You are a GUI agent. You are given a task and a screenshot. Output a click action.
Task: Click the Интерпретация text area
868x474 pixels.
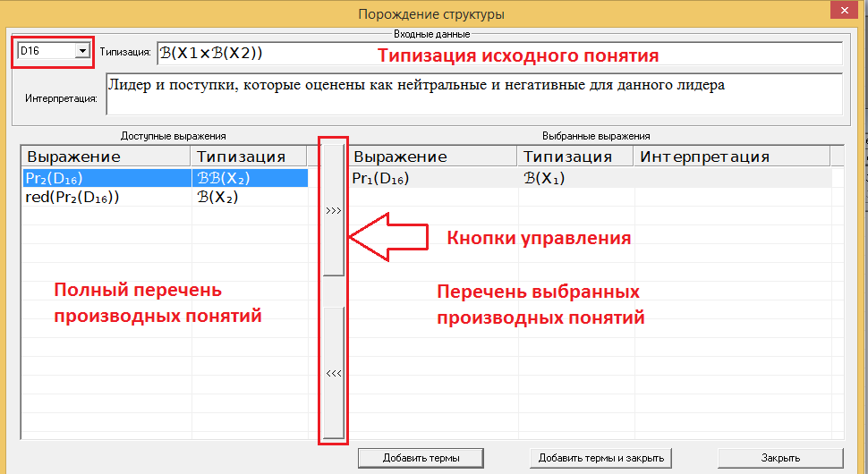coord(474,94)
